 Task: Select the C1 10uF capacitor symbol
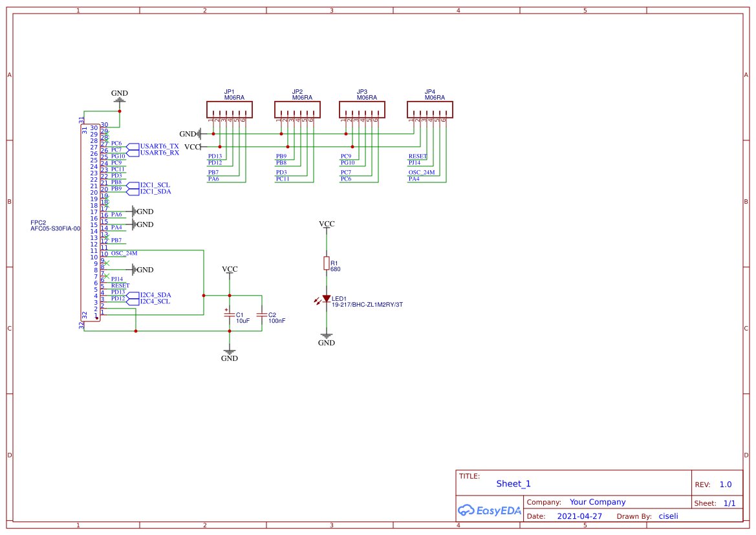pos(230,315)
